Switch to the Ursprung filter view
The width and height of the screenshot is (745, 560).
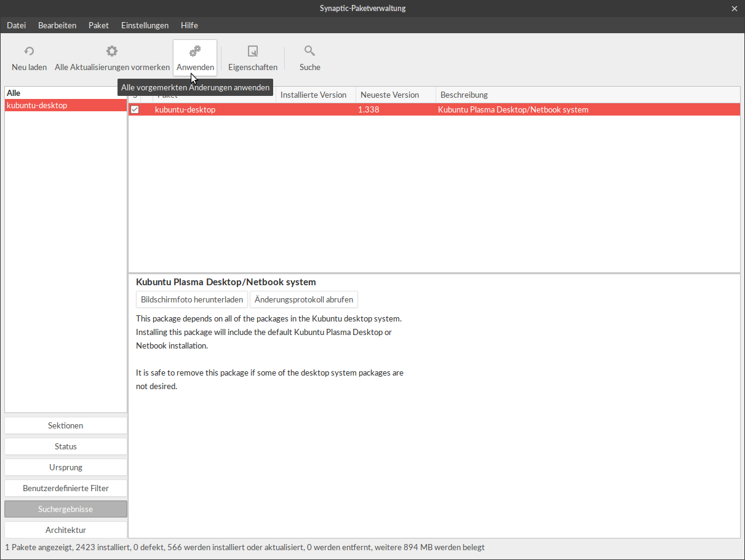click(66, 467)
